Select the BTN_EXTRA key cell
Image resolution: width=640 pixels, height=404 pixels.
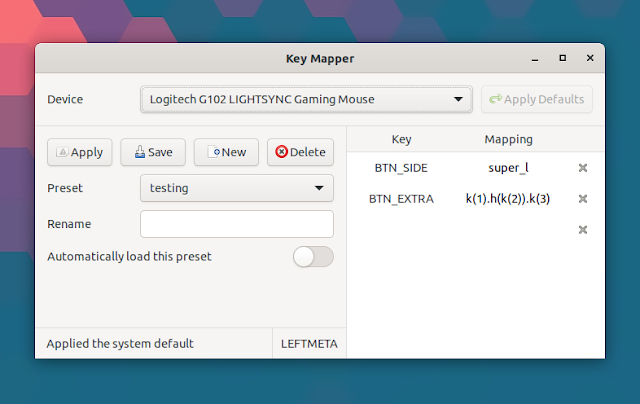(401, 199)
